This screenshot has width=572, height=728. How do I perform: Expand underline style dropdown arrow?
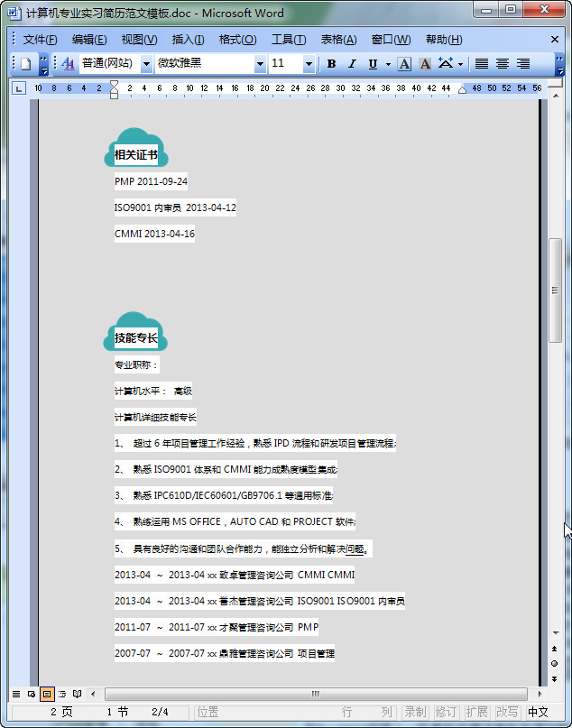[388, 64]
